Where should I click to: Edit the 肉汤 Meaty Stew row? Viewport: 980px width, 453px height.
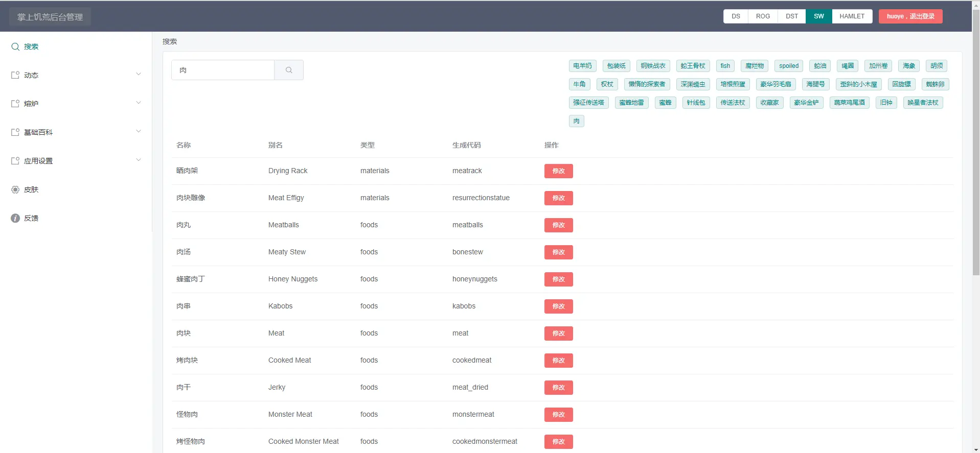[558, 252]
